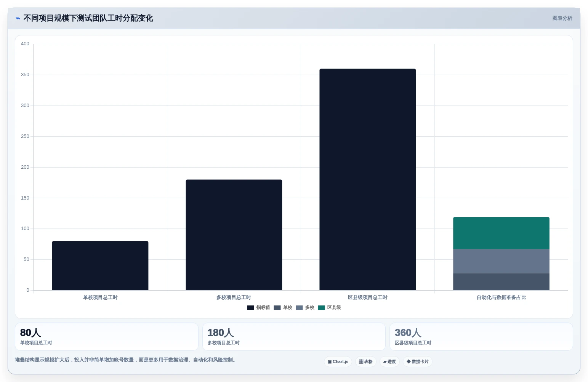Viewport: 588px width, 382px height.
Task: Click the y-axis value 200
Action: 25,167
